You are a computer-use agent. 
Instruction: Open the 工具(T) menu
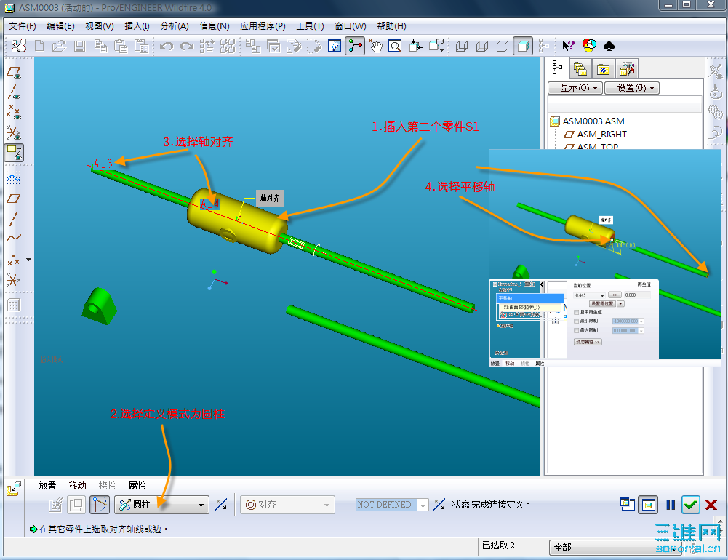coord(310,26)
